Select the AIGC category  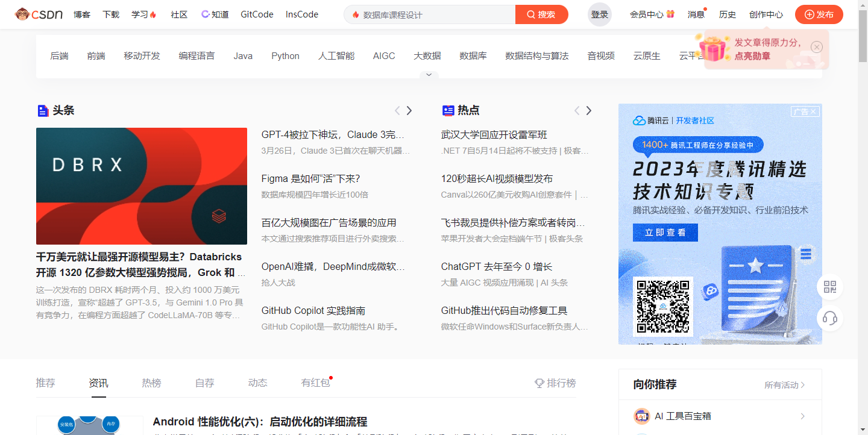coord(384,56)
